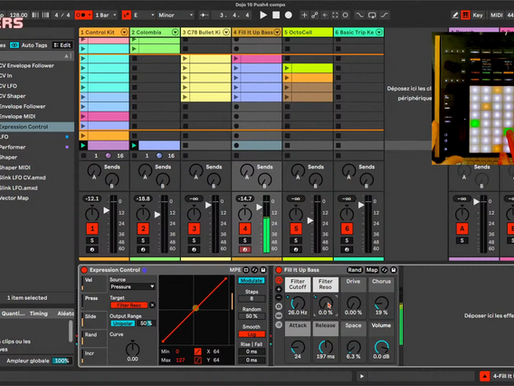Select the Incr tab in Expression Control
The width and height of the screenshot is (514, 386).
93,356
